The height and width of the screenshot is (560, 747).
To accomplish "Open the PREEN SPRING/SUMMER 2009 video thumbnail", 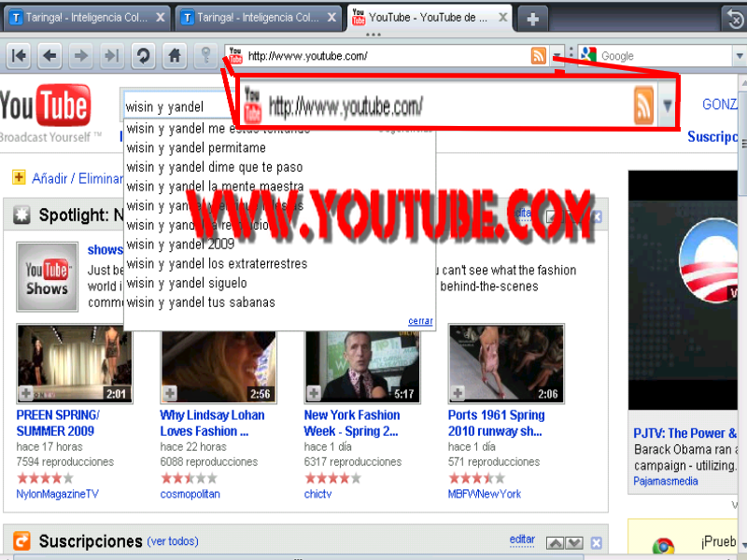I will tap(75, 364).
